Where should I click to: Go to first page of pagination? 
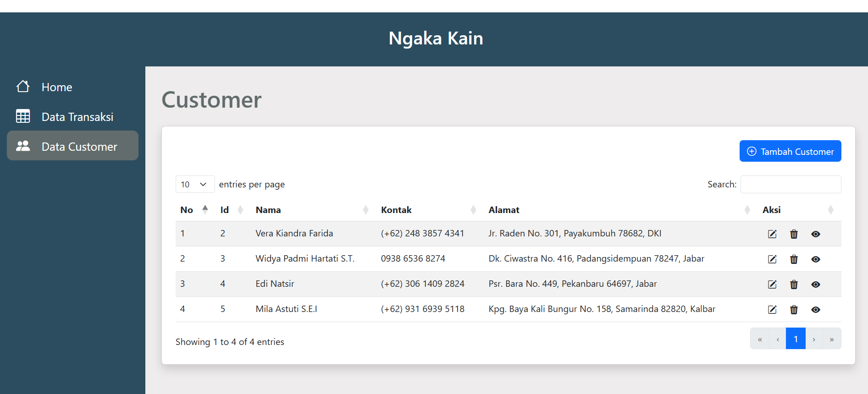760,339
